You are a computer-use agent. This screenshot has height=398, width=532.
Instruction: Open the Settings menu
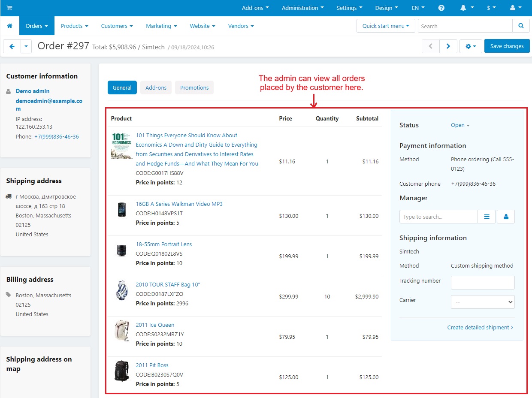coord(349,8)
